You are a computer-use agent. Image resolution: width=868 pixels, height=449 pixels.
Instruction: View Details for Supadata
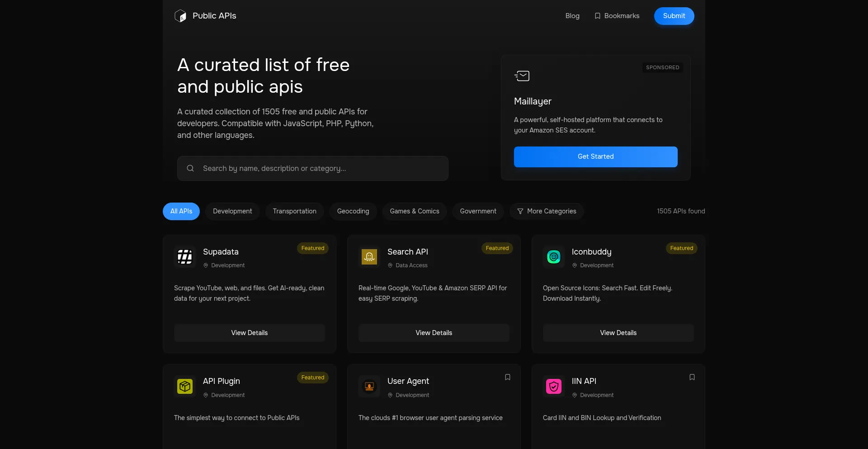[x=250, y=333]
